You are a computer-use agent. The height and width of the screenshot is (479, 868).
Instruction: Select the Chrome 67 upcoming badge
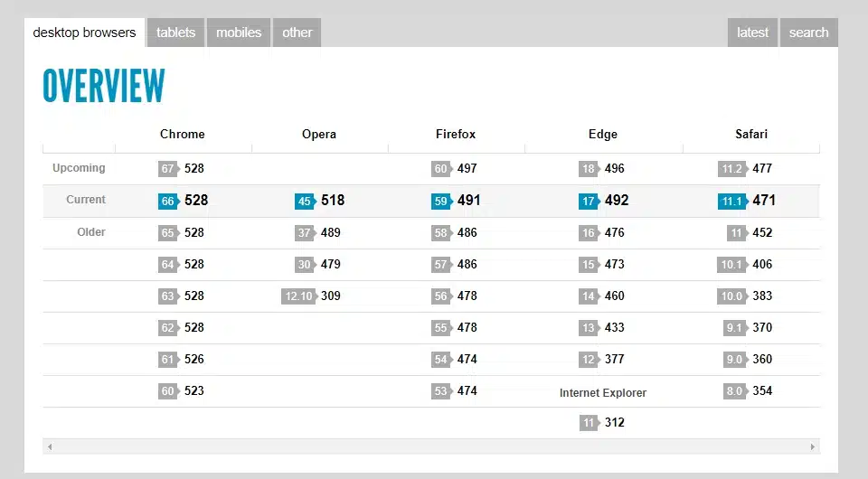click(167, 169)
